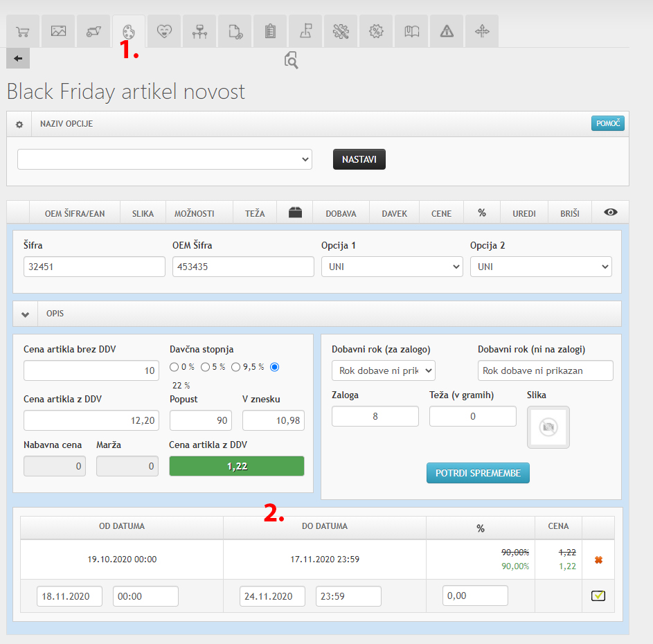
Task: Open the NAZIV OPCIJE option dropdown
Action: [x=165, y=159]
